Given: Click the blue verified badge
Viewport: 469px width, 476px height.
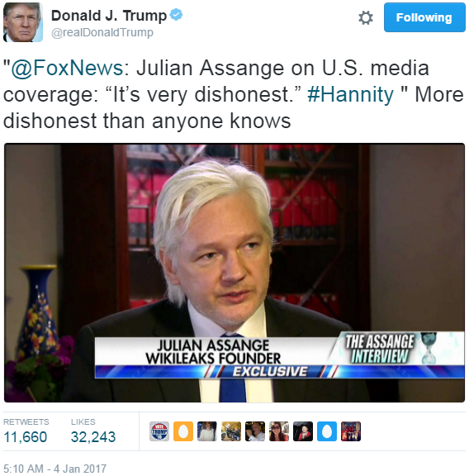Looking at the screenshot, I should pyautogui.click(x=176, y=15).
